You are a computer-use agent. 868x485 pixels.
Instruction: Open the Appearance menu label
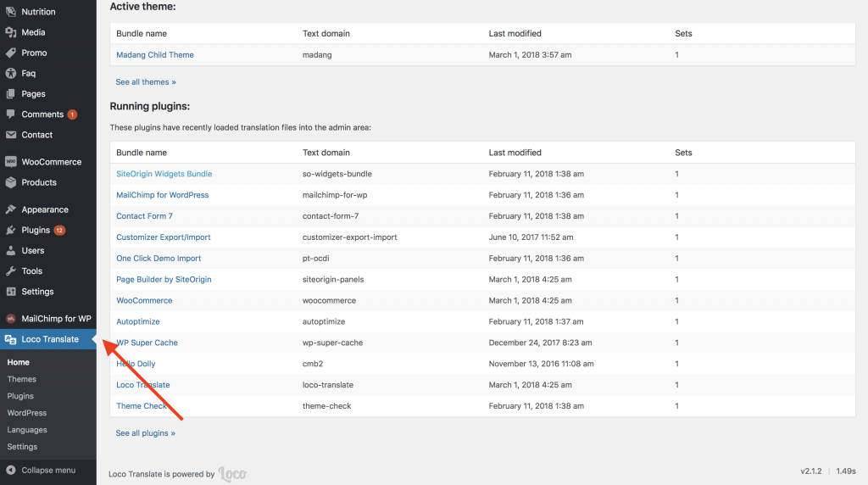[x=45, y=209]
